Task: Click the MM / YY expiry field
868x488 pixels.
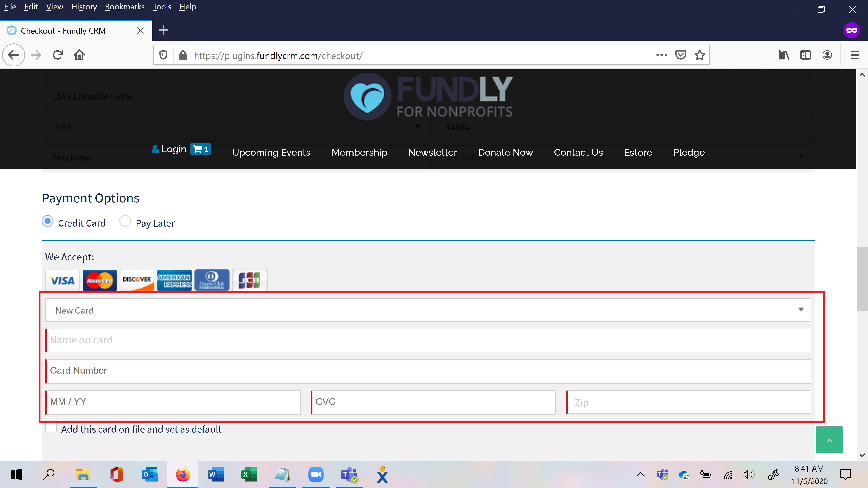Action: 173,402
